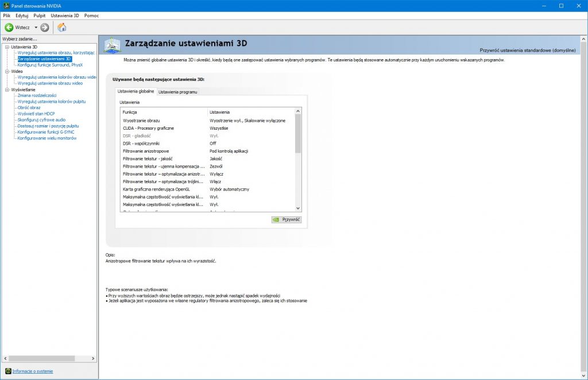
Task: Open the Plik menu
Action: tap(7, 15)
